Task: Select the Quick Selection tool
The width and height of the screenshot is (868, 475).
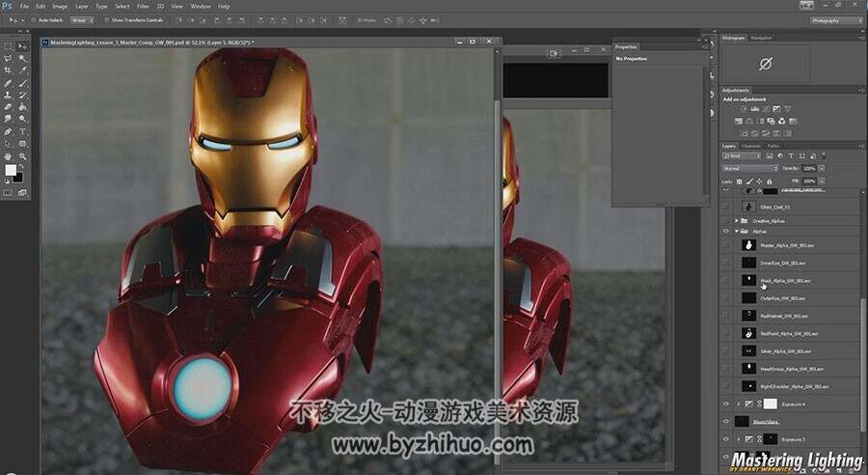Action: tap(23, 58)
